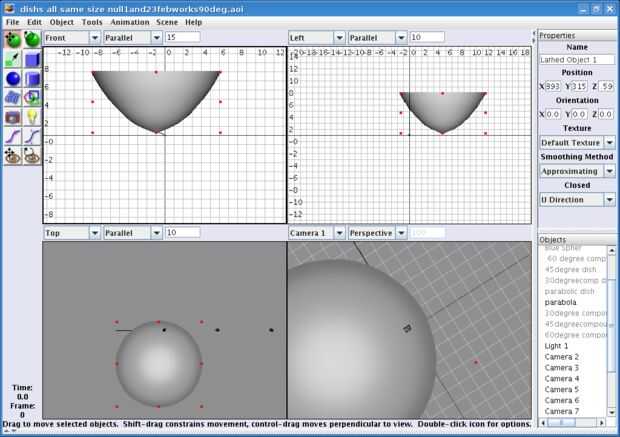
Task: Click the Left view scale field showing 10
Action: pos(427,37)
